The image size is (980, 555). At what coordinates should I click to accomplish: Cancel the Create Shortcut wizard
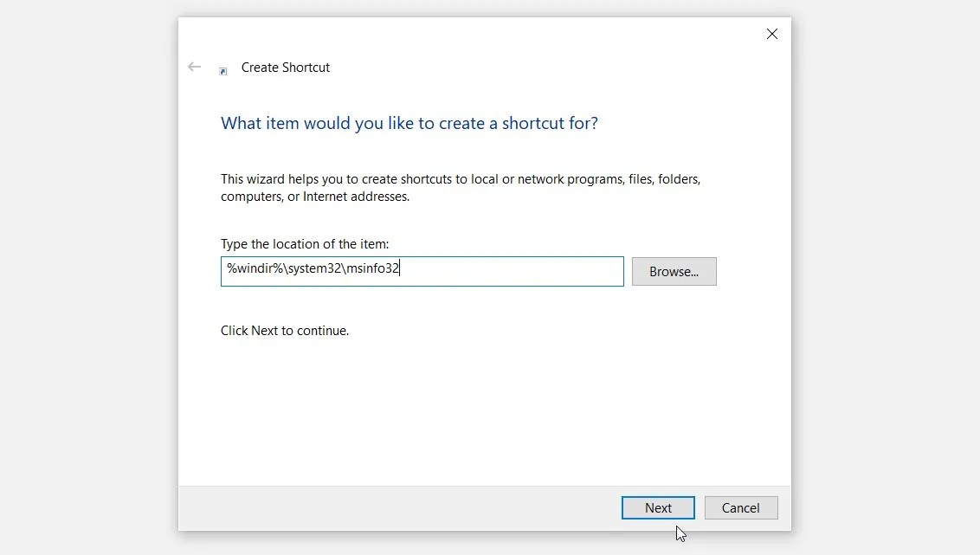[741, 507]
